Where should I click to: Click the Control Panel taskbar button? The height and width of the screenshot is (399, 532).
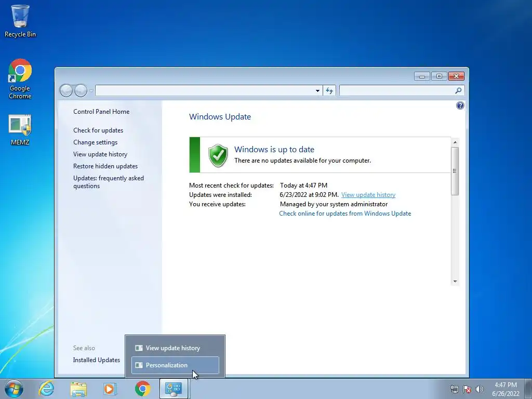pyautogui.click(x=174, y=389)
